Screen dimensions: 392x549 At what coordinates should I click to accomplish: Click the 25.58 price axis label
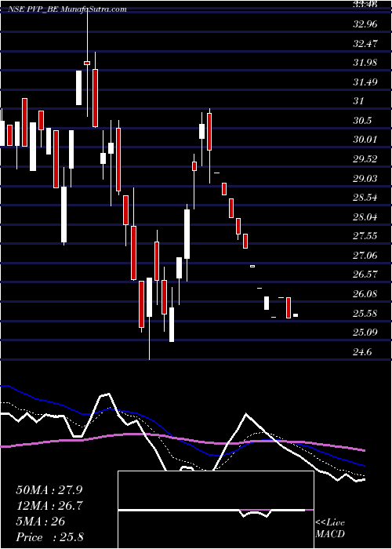point(365,313)
